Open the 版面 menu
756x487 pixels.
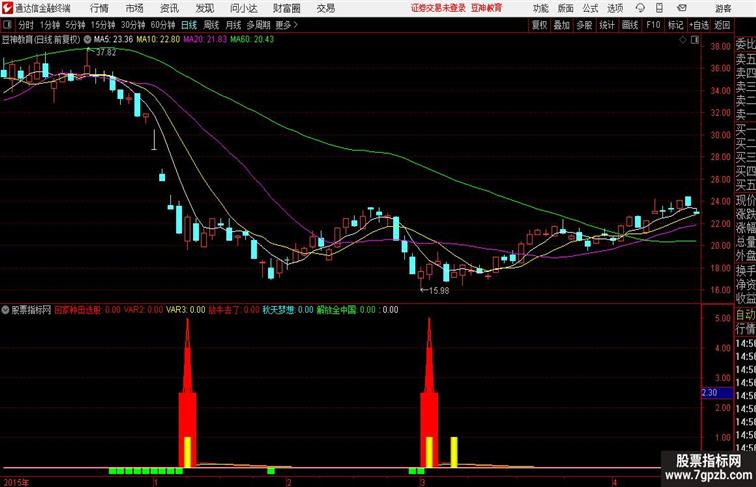point(566,8)
